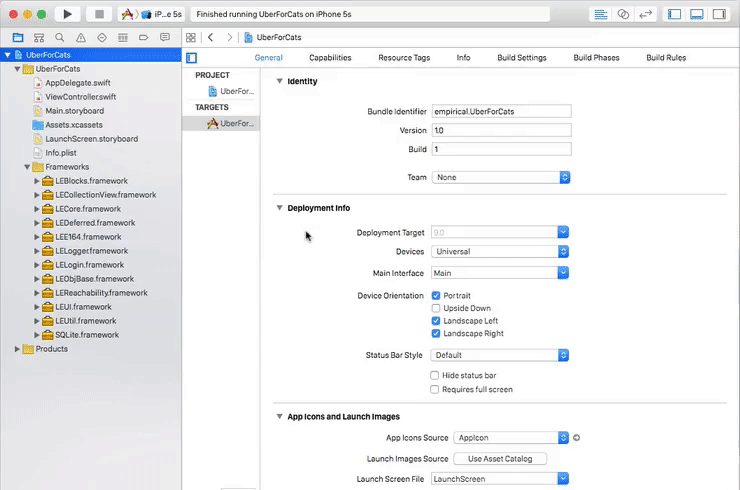Expand the Products folder
Screen dimensions: 740x490
point(17,349)
